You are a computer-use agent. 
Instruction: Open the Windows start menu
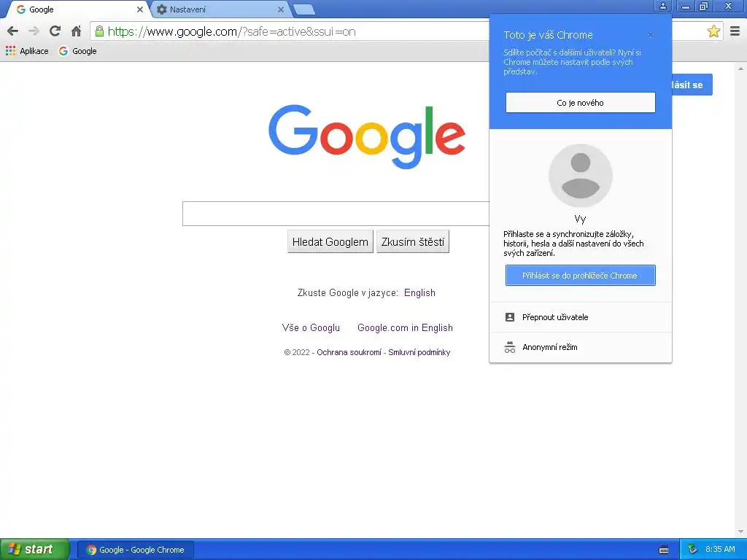point(35,550)
